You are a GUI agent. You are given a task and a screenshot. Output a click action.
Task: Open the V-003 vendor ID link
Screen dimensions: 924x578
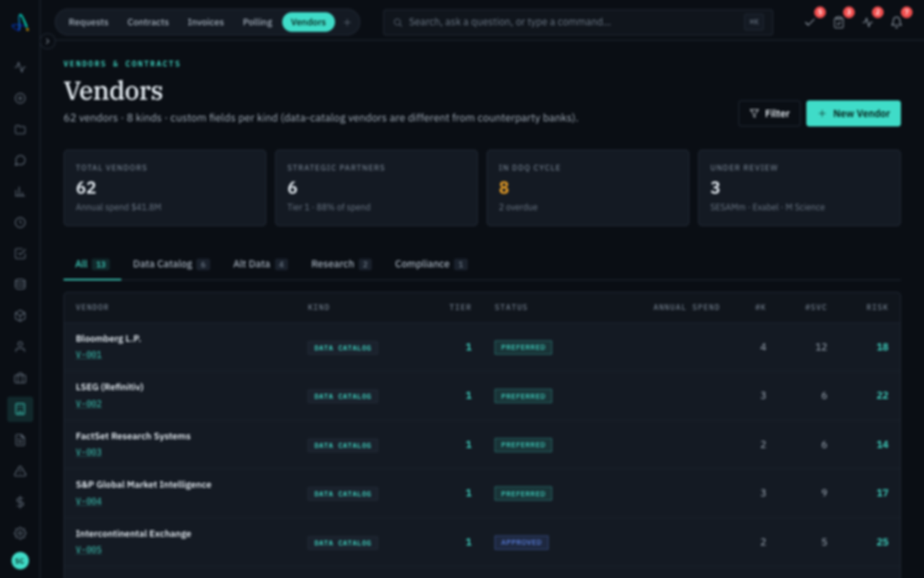[89, 453]
